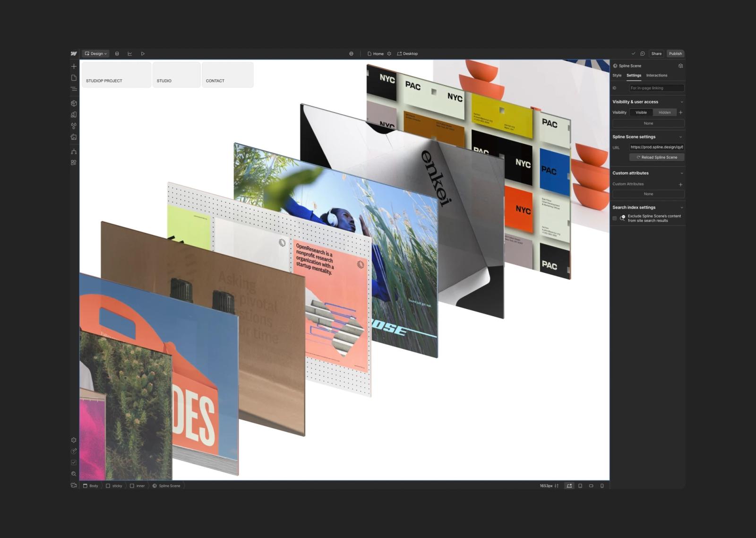Open page settings gear next to Home
The width and height of the screenshot is (756, 538).
[389, 53]
